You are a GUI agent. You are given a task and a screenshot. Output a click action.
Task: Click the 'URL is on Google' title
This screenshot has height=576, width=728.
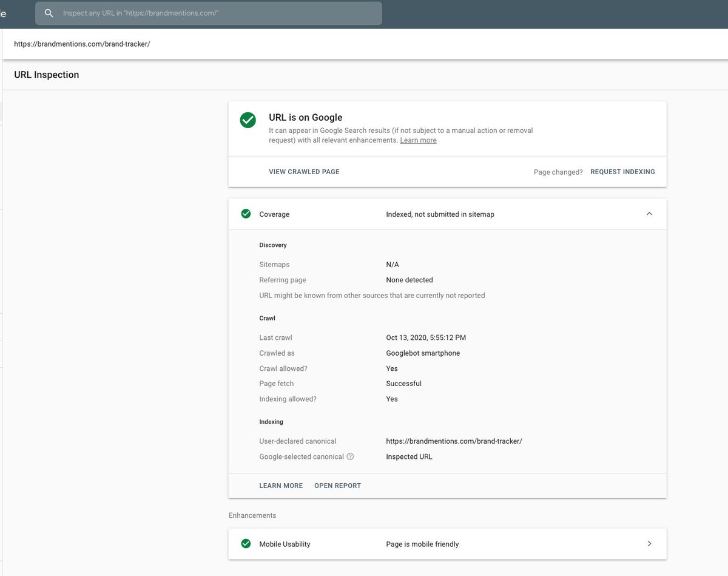click(x=306, y=118)
